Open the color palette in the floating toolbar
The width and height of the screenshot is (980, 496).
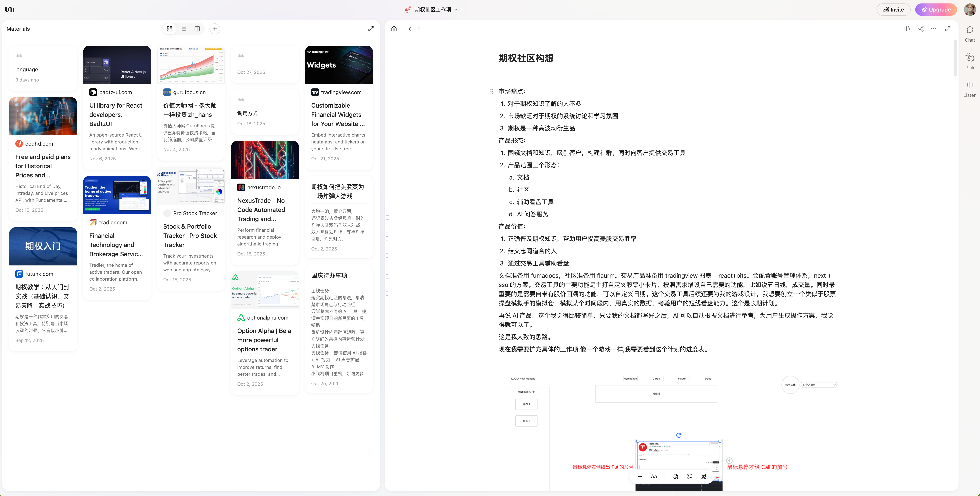pos(689,476)
